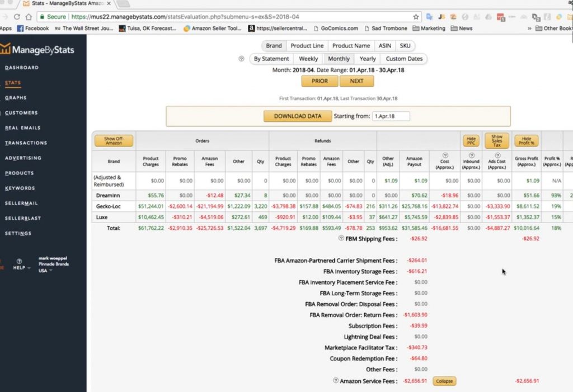Viewport: 573px width, 392px height.
Task: Click the help icon above Inbound (Approx.)
Action: [x=471, y=155]
